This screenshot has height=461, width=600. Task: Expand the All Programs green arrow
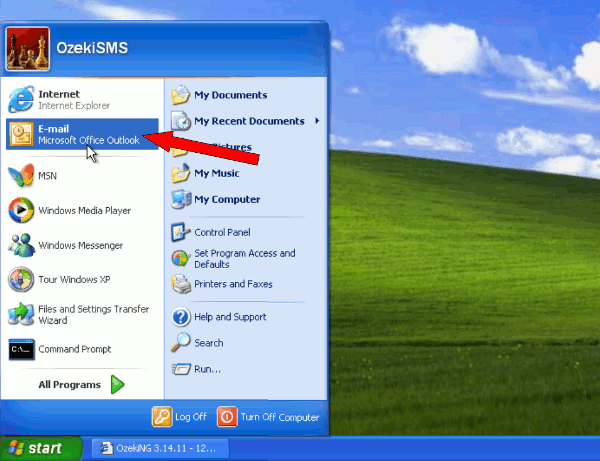coord(117,384)
